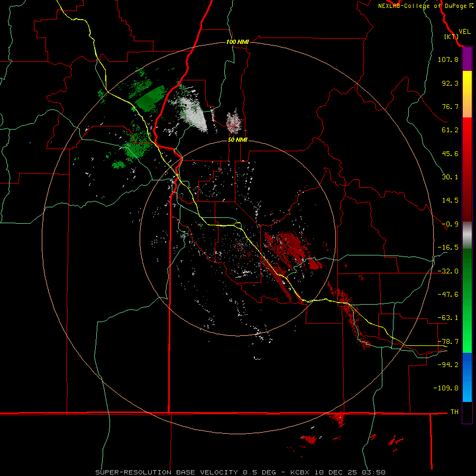Select the -63.1 scale value
476x476 pixels.
click(x=448, y=318)
